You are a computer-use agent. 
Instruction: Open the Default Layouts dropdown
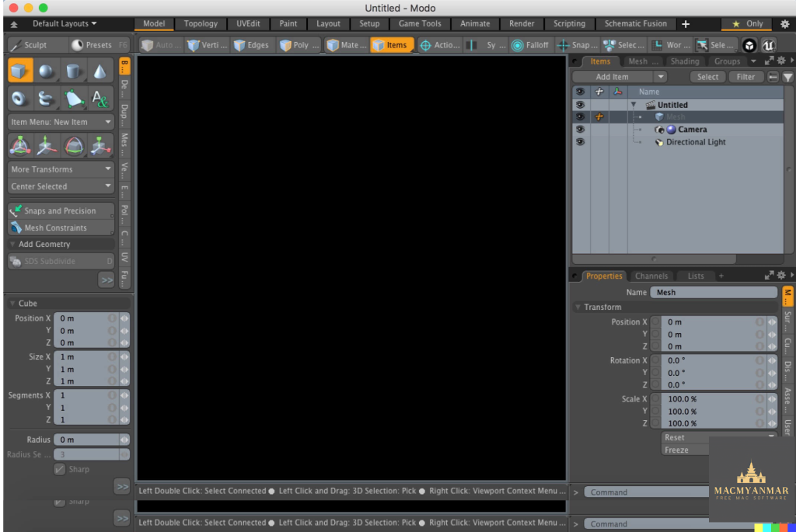65,24
